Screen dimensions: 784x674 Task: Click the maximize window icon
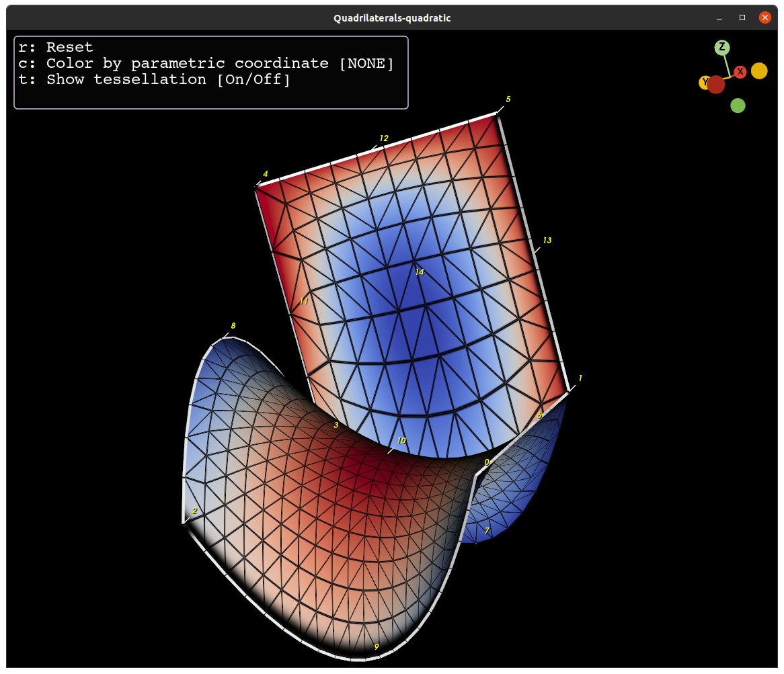742,17
